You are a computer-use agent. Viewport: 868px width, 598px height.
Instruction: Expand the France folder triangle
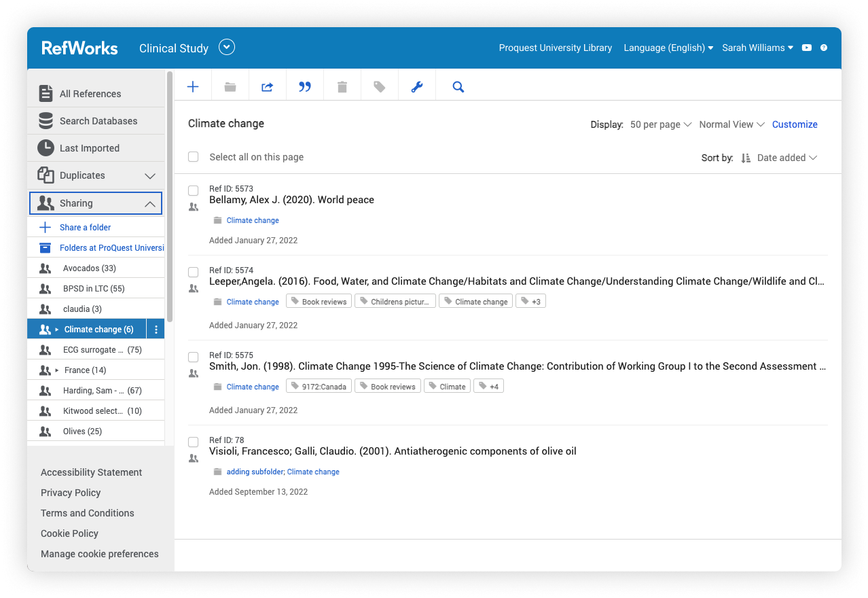click(x=57, y=370)
